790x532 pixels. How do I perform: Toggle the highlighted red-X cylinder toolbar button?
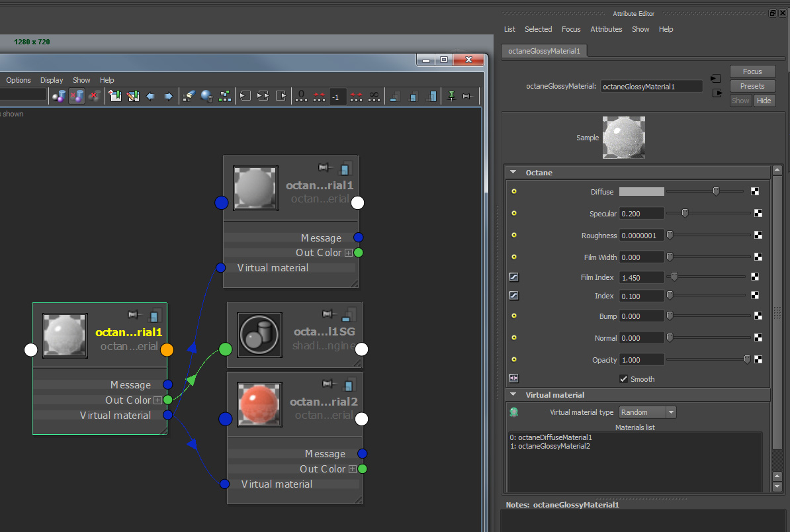tap(77, 96)
